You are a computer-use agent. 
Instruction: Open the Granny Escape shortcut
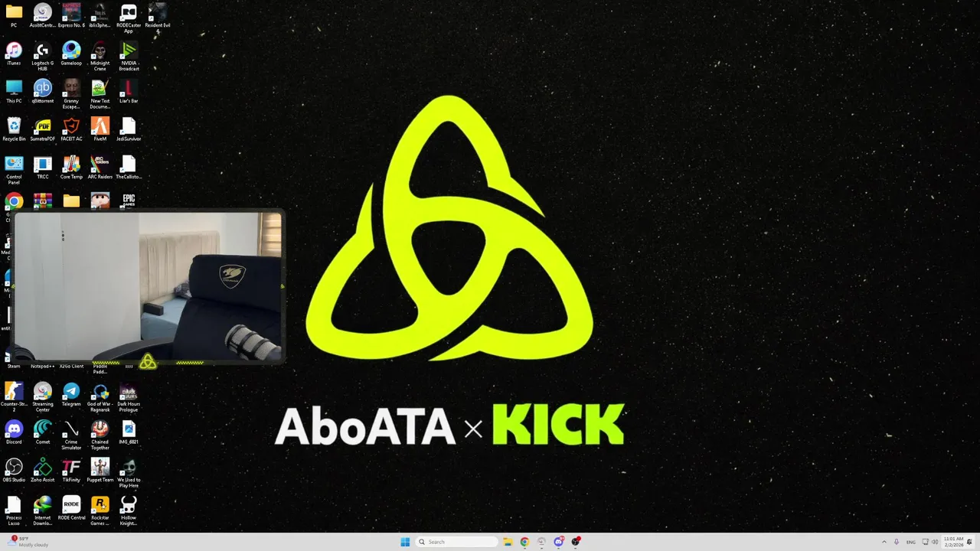pyautogui.click(x=71, y=95)
